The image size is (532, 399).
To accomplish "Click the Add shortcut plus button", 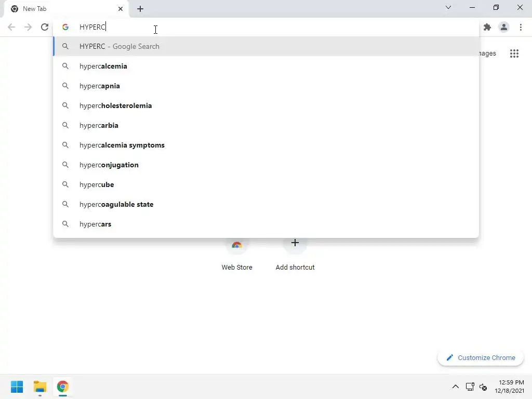I will coord(295,243).
